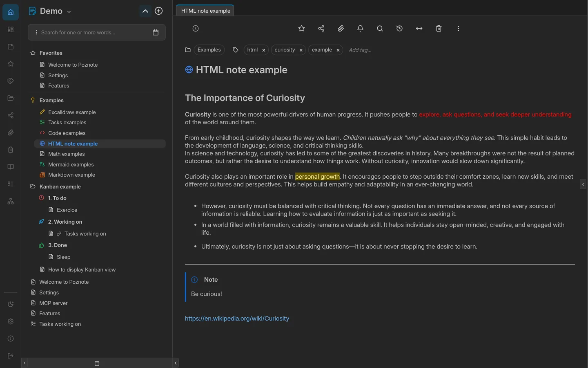Click the Examples folder chip above the note title
Viewport: 588px width, 368px height.
tap(209, 50)
